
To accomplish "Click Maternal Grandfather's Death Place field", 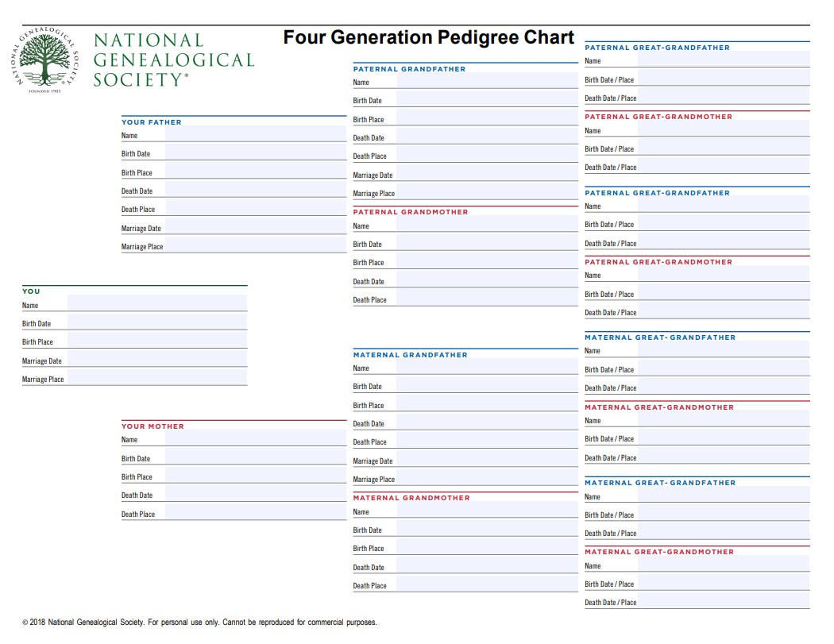I will click(487, 441).
